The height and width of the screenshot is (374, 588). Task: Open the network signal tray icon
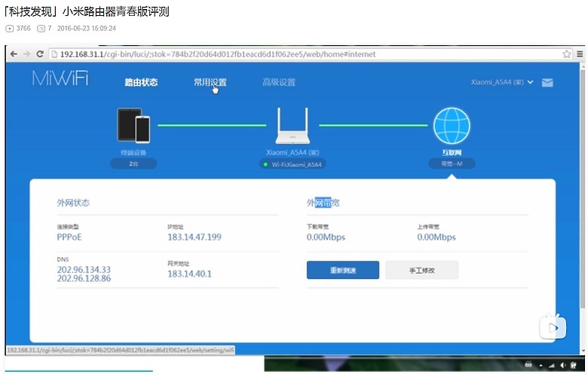[x=552, y=365]
